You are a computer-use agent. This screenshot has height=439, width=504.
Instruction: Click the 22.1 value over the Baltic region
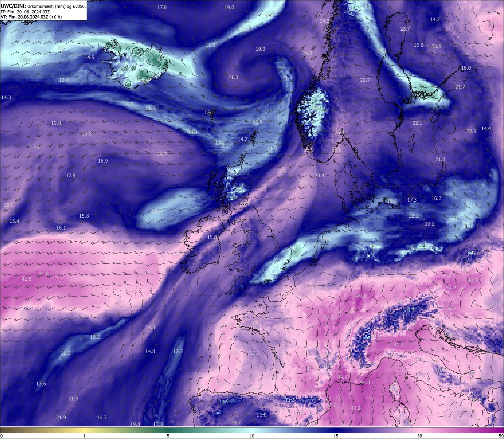pos(417,123)
